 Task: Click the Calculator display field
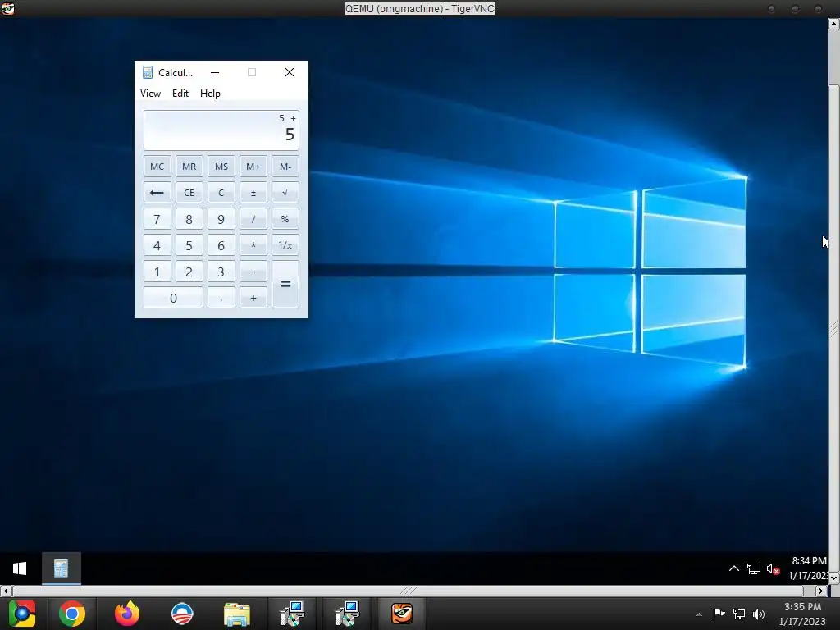(221, 130)
